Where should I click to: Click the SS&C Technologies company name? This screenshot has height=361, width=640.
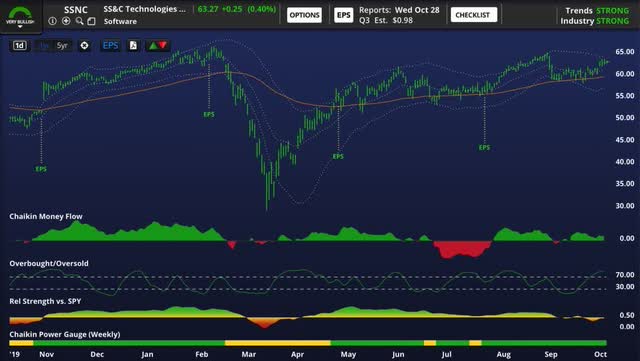click(x=144, y=9)
